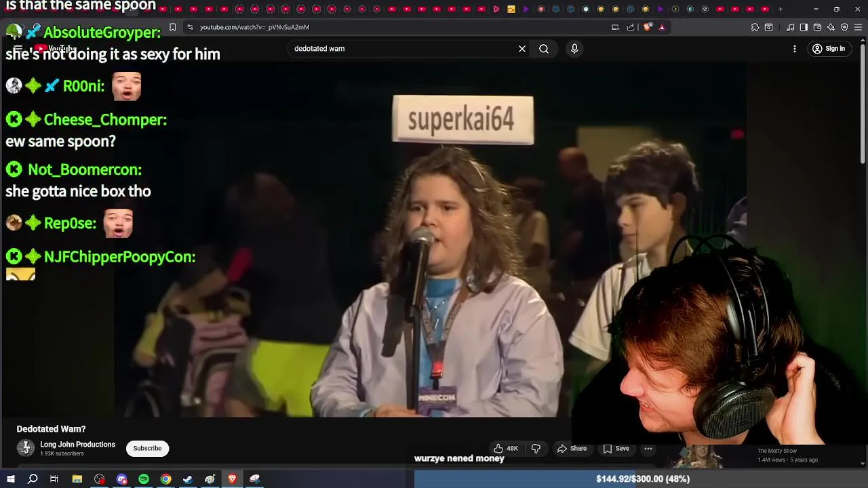Subscribe to Long John Productions
868x488 pixels.
coord(147,448)
